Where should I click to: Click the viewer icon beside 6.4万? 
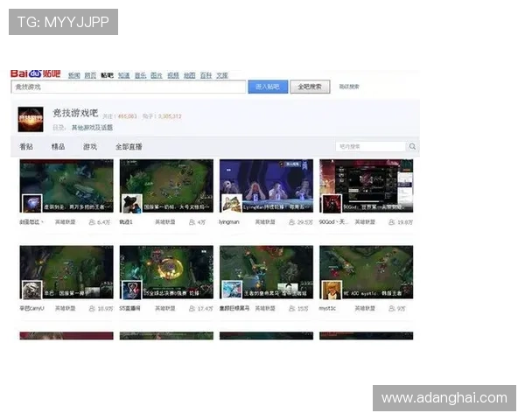[x=92, y=222]
